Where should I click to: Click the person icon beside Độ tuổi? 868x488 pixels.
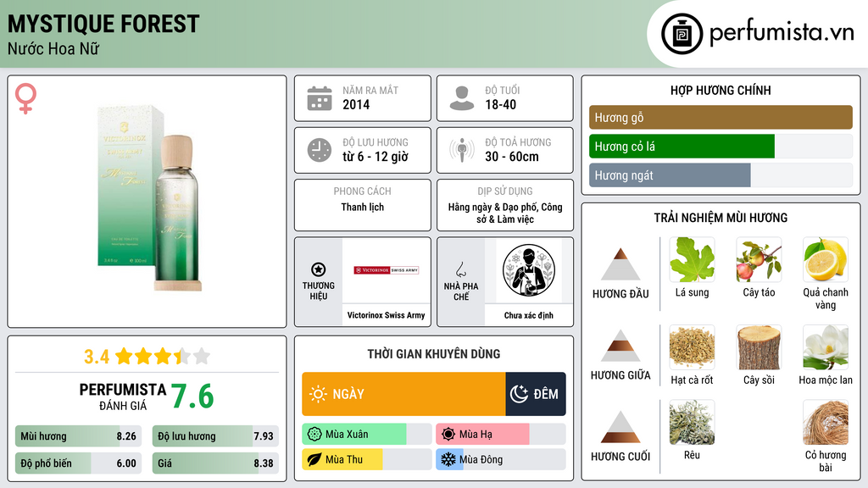462,98
